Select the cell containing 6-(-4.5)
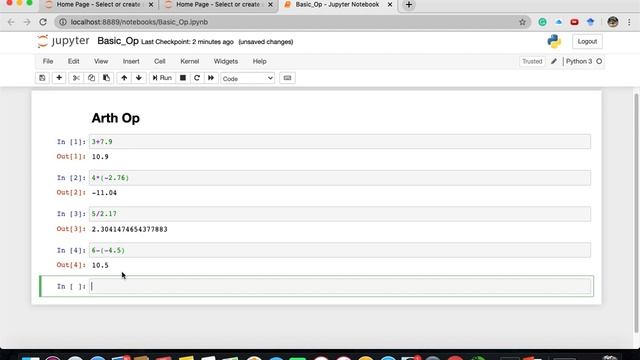The image size is (640, 360). pyautogui.click(x=340, y=250)
